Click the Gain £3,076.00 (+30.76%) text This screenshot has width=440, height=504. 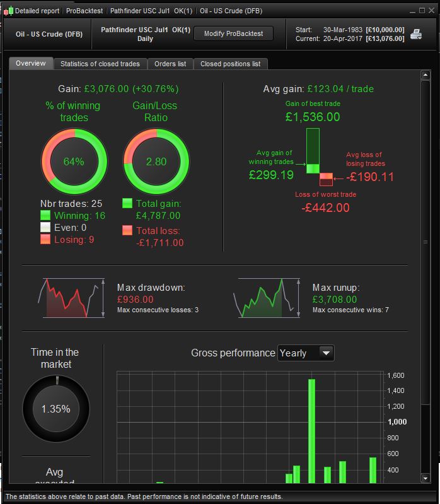coord(118,89)
